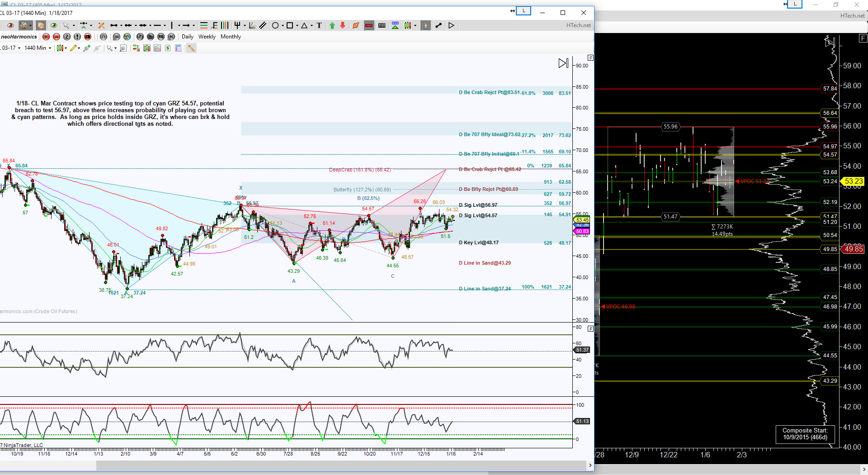Viewport: 868px width, 475px height.
Task: Click the red H neoHarmonics button
Action: (x=46, y=37)
